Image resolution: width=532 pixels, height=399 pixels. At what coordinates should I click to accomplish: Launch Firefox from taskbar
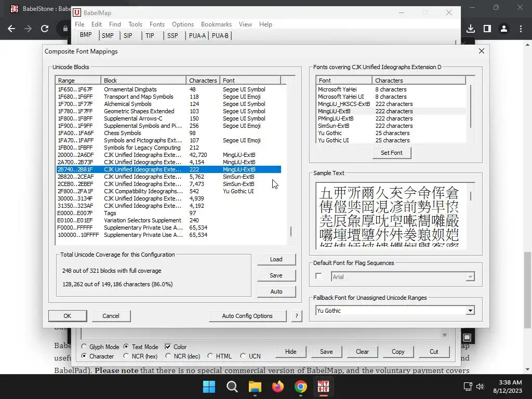[278, 387]
